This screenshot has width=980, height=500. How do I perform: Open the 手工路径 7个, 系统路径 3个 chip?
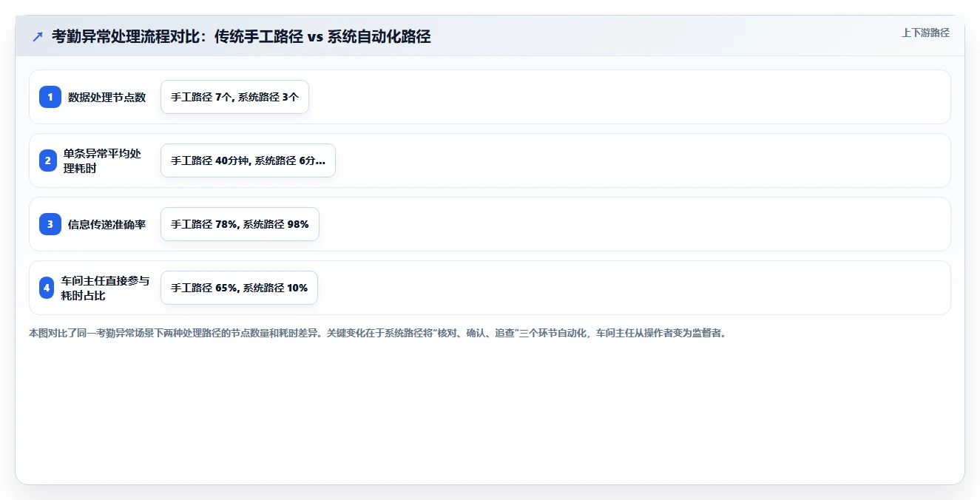click(234, 97)
